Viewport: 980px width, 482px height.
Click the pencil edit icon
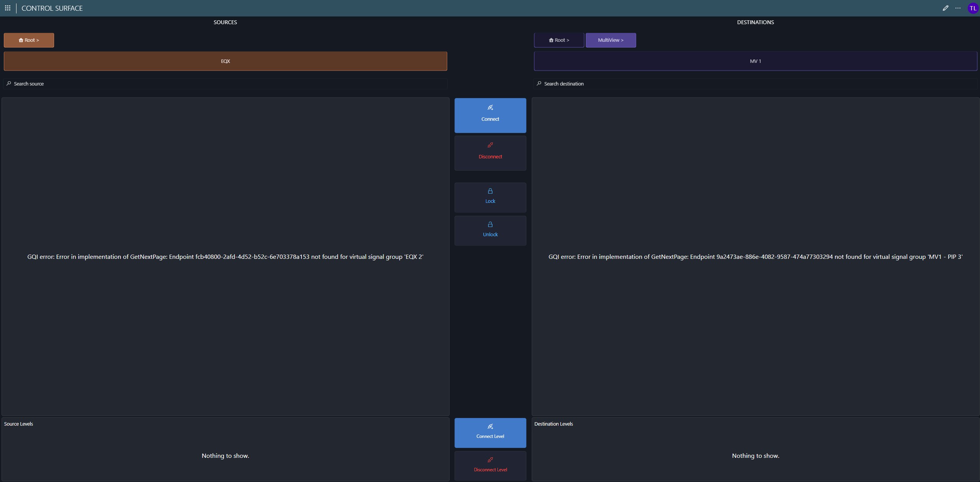[945, 8]
